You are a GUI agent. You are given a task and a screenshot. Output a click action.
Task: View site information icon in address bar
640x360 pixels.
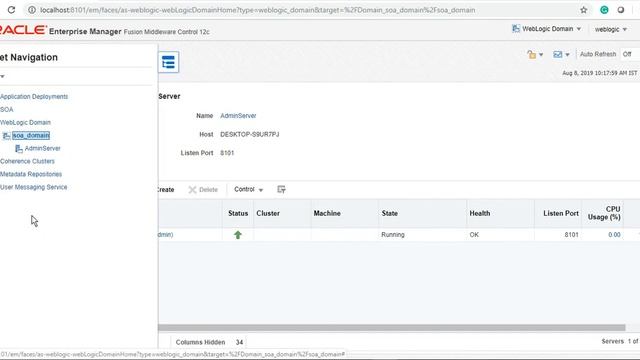32,10
